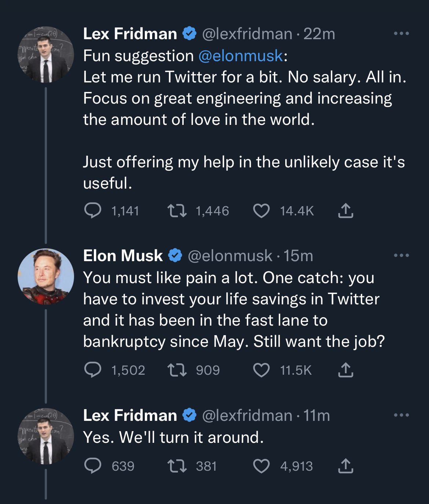Share Lex Fridman's first tweet

click(345, 211)
